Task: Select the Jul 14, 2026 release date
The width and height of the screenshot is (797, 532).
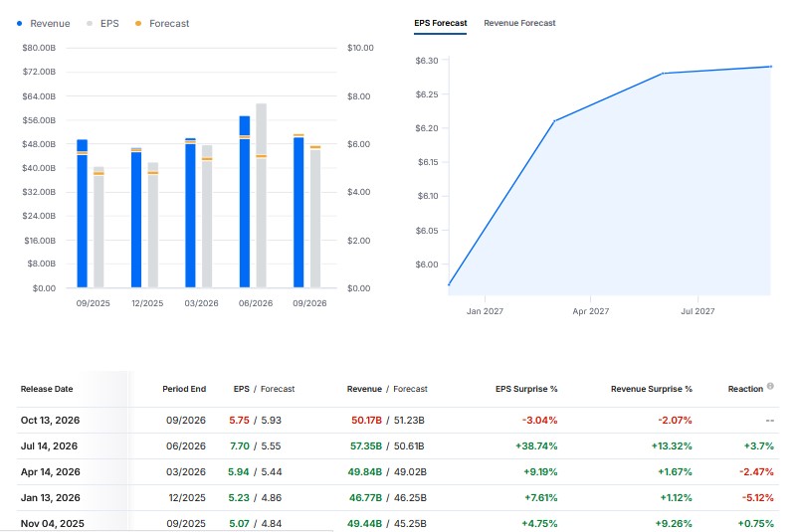Action: click(x=50, y=446)
